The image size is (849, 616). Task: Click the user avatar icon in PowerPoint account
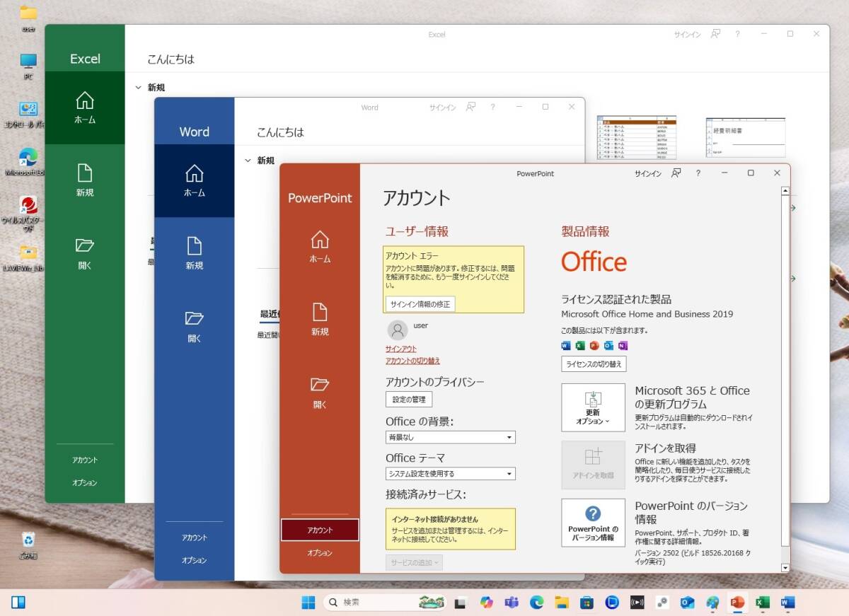398,330
